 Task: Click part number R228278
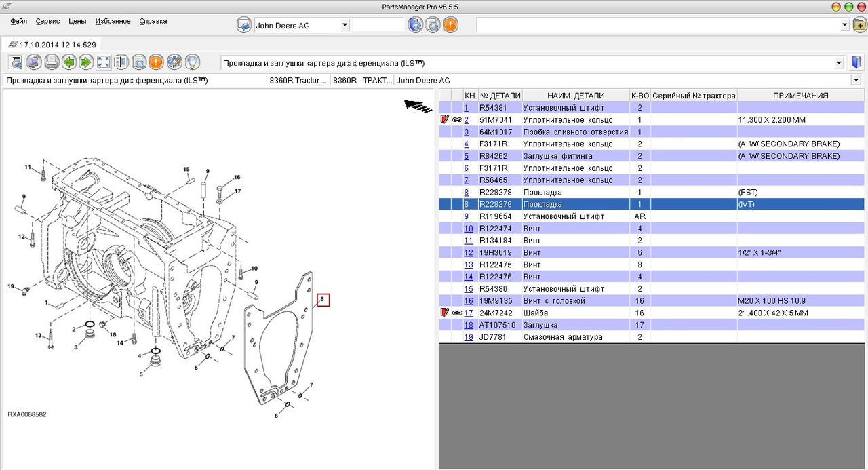(x=495, y=192)
